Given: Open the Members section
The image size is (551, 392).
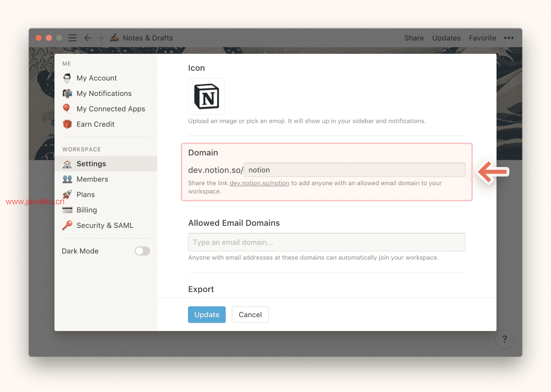Looking at the screenshot, I should pyautogui.click(x=106, y=179).
